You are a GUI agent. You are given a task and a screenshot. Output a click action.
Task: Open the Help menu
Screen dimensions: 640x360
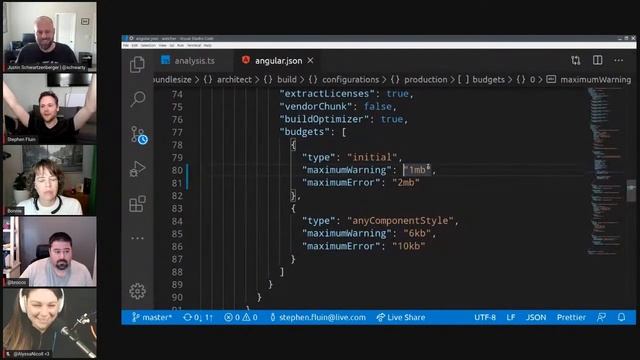(x=207, y=45)
